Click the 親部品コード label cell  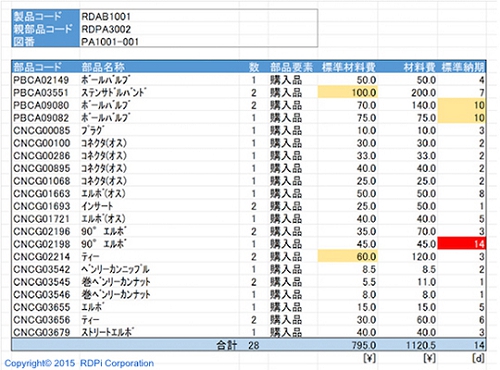pyautogui.click(x=46, y=29)
